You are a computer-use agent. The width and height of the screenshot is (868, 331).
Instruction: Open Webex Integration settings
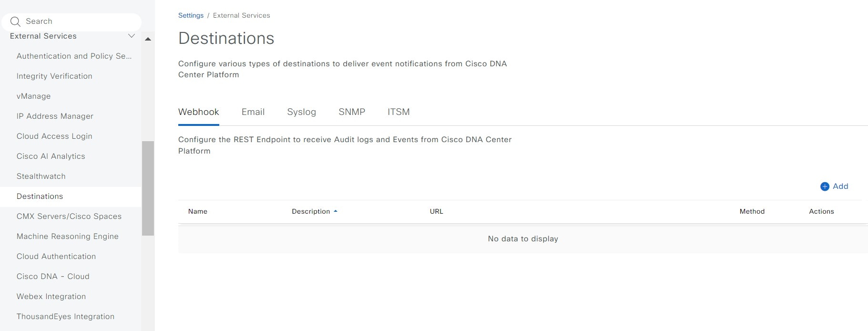pyautogui.click(x=51, y=297)
